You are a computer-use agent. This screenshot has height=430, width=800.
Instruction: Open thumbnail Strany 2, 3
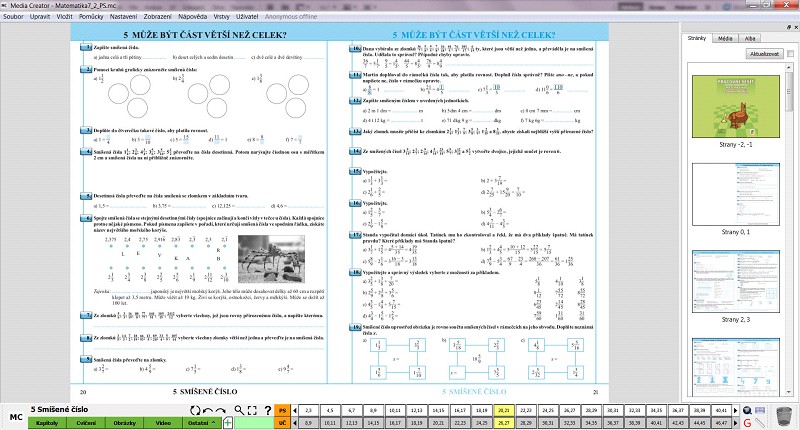[736, 282]
